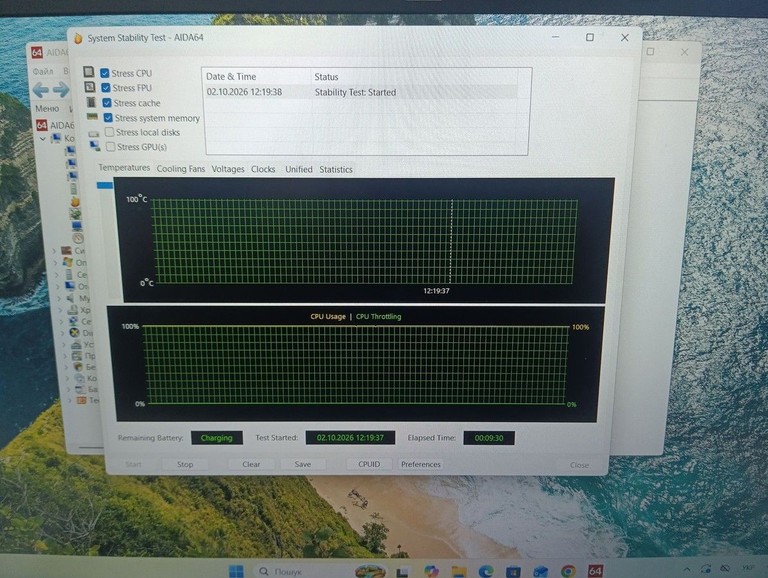
Task: Switch to the Temperatures tab
Action: 124,168
